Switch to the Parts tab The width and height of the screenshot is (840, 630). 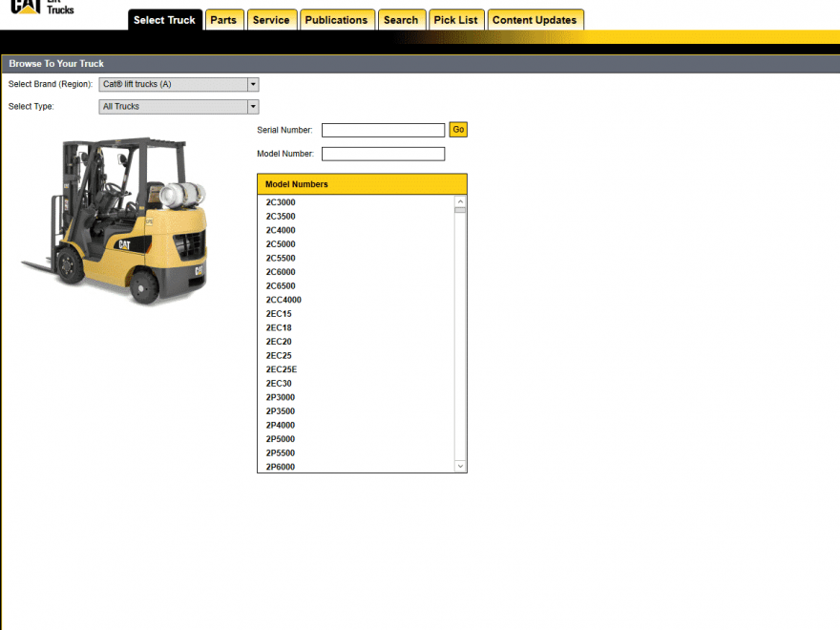point(224,20)
